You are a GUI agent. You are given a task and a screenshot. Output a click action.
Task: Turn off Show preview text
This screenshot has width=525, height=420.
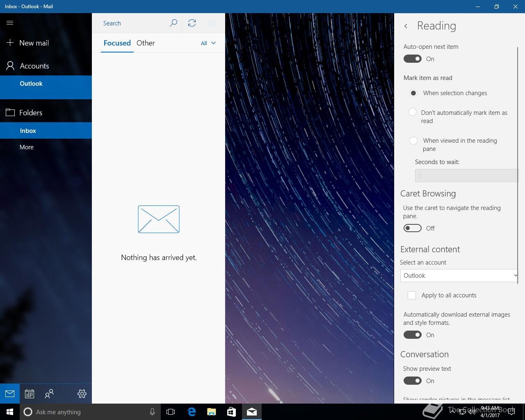(x=413, y=381)
